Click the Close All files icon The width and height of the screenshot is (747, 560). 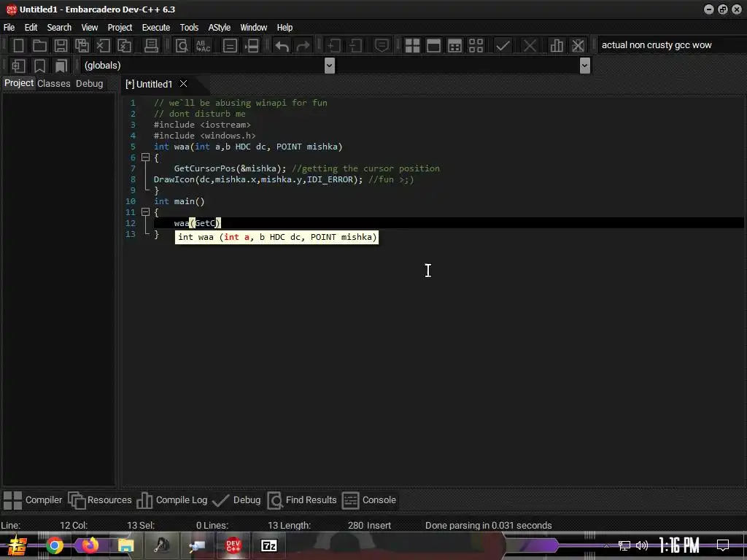124,46
